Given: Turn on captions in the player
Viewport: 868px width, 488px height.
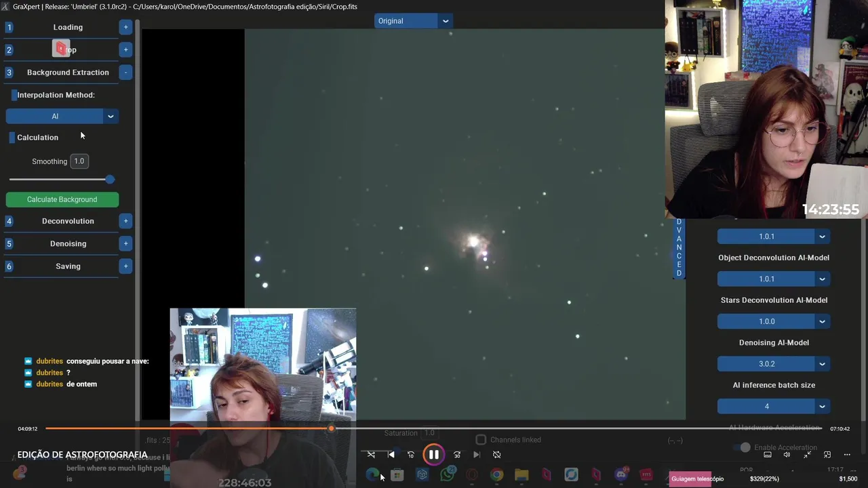Looking at the screenshot, I should [768, 455].
